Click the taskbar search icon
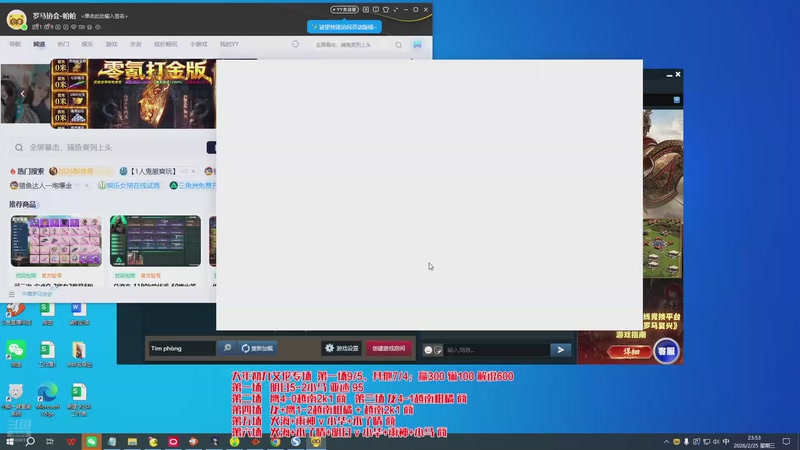Viewport: 800px width, 450px height. (30, 442)
